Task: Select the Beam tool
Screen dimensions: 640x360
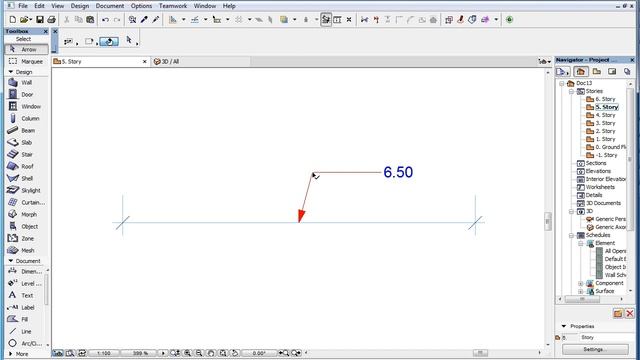Action: 27,130
